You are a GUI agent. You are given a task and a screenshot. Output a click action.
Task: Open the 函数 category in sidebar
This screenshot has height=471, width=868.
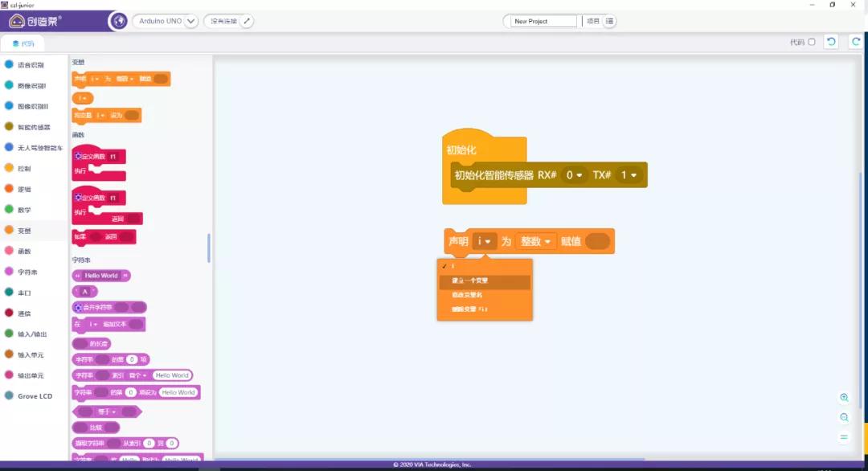coord(24,252)
